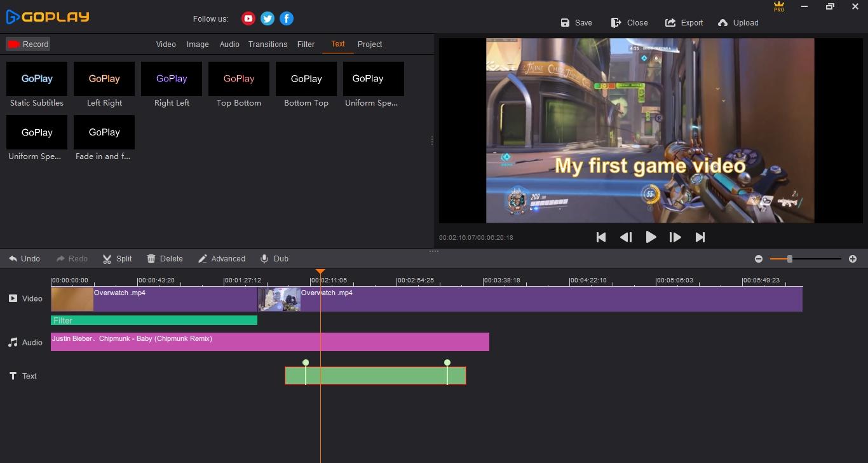Minimize the GoPlay window

point(804,6)
